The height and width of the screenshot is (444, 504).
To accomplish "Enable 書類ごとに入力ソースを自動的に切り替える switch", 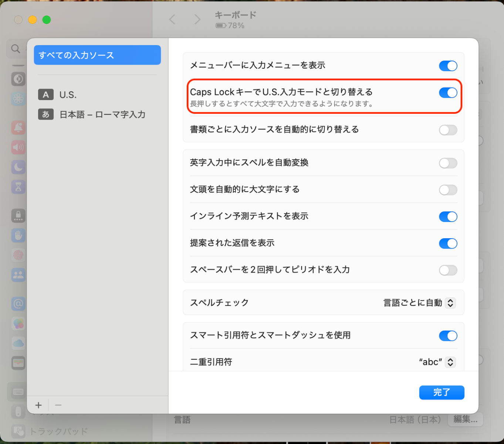I will point(448,130).
